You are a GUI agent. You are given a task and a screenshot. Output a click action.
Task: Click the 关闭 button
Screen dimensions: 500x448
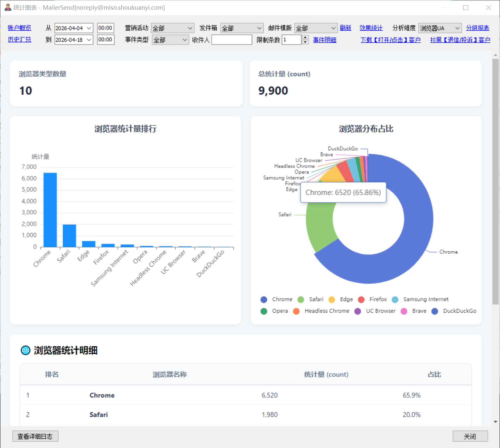470,436
